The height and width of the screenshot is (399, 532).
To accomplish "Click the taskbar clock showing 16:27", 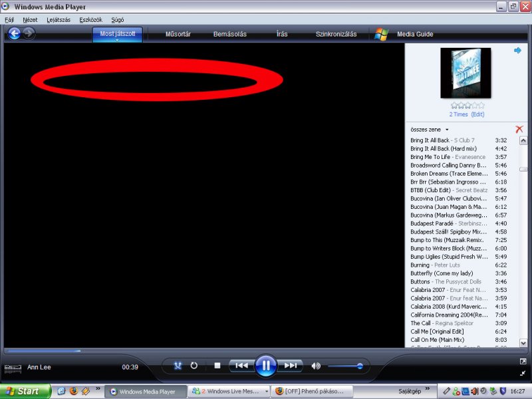I will 518,391.
